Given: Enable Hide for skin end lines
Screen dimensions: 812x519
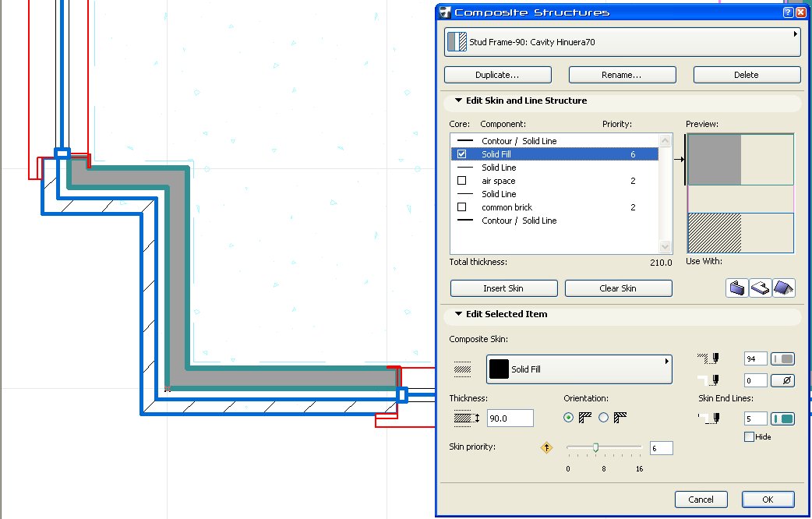Looking at the screenshot, I should [749, 436].
